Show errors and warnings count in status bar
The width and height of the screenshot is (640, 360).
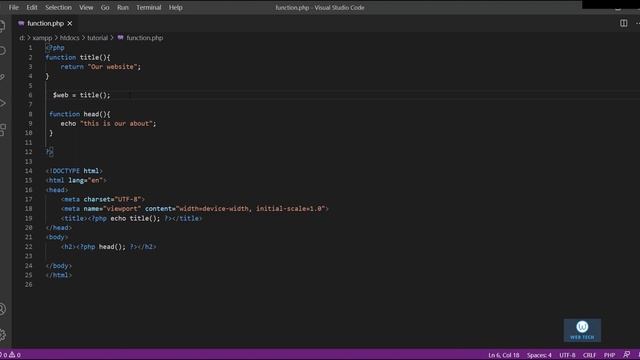[x=10, y=355]
